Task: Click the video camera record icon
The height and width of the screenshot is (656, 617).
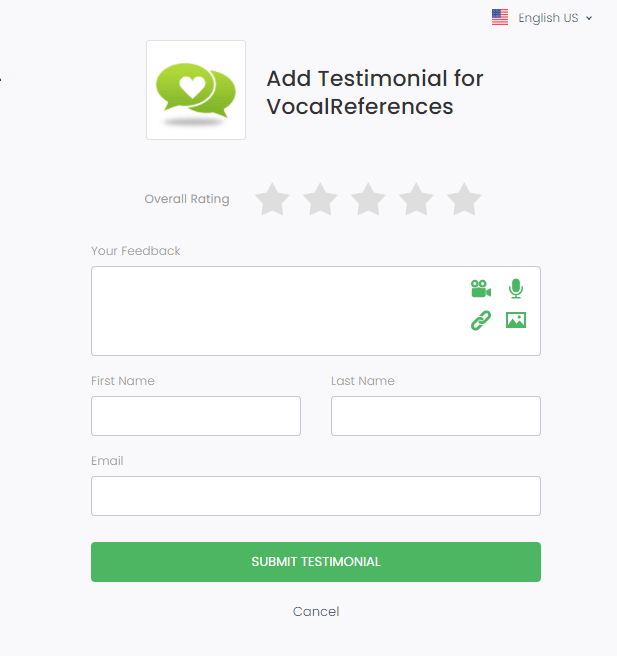Action: [x=481, y=289]
